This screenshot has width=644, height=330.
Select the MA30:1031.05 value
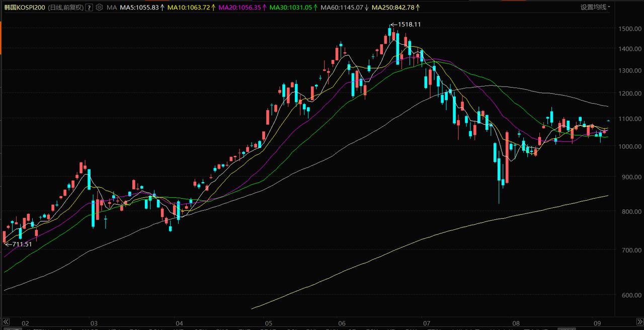pos(291,8)
